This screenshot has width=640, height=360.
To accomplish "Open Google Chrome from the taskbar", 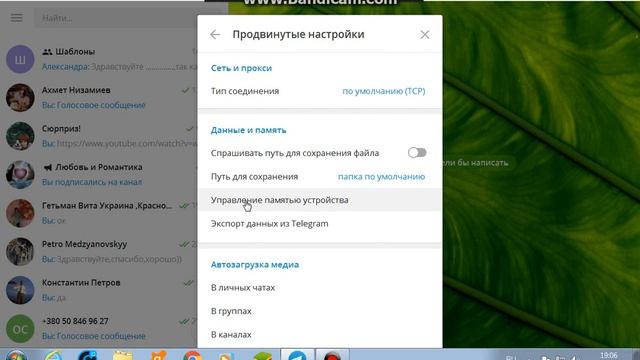I will click(x=192, y=355).
